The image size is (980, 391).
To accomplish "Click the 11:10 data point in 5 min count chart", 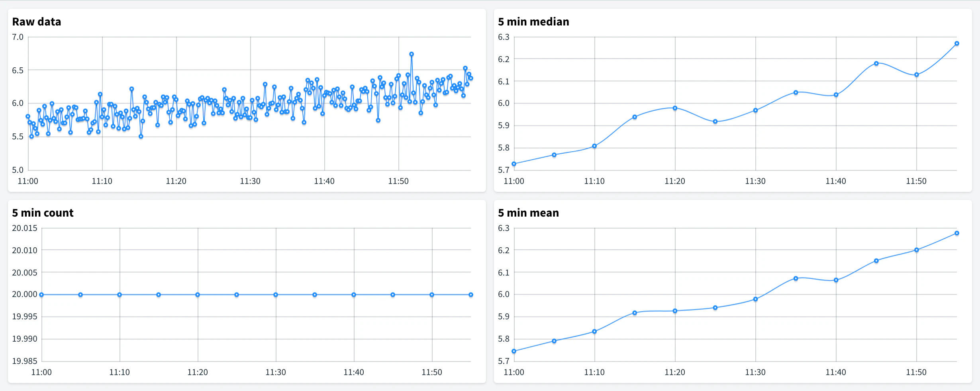I will pos(120,295).
